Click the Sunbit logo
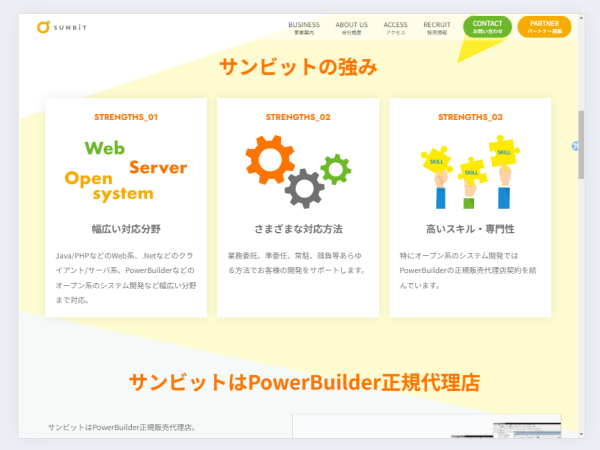The image size is (600, 450). click(x=62, y=27)
